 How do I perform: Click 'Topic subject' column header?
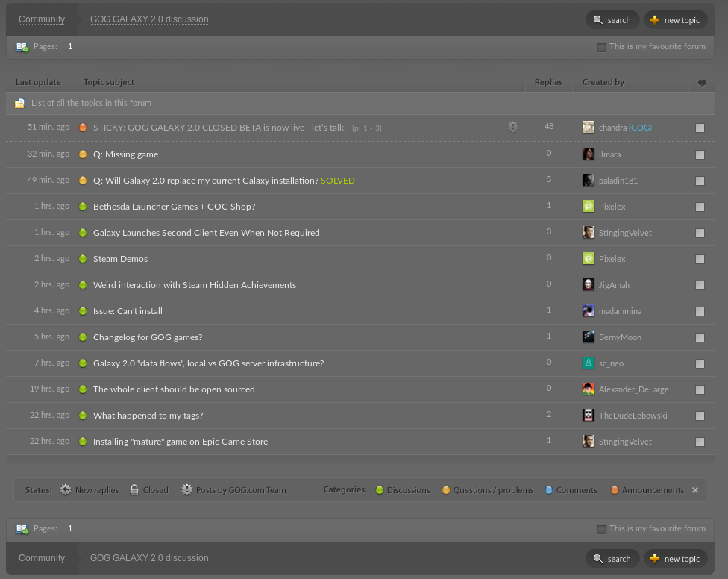point(109,82)
